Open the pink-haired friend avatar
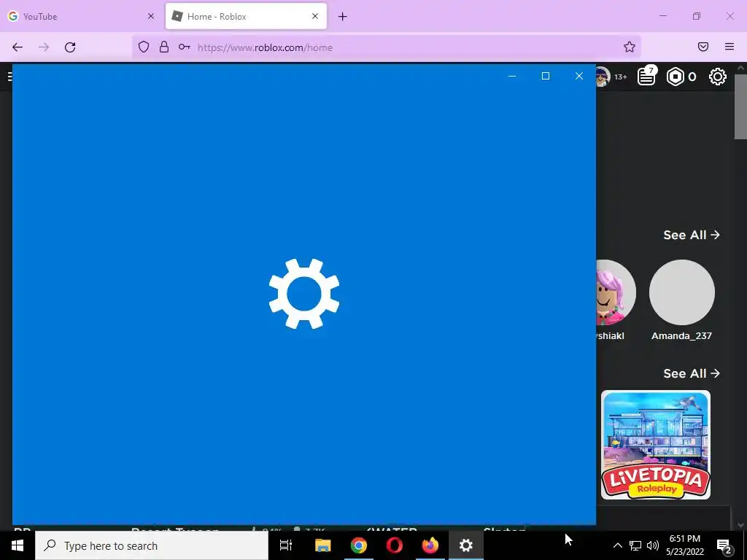747x560 pixels. (x=616, y=292)
